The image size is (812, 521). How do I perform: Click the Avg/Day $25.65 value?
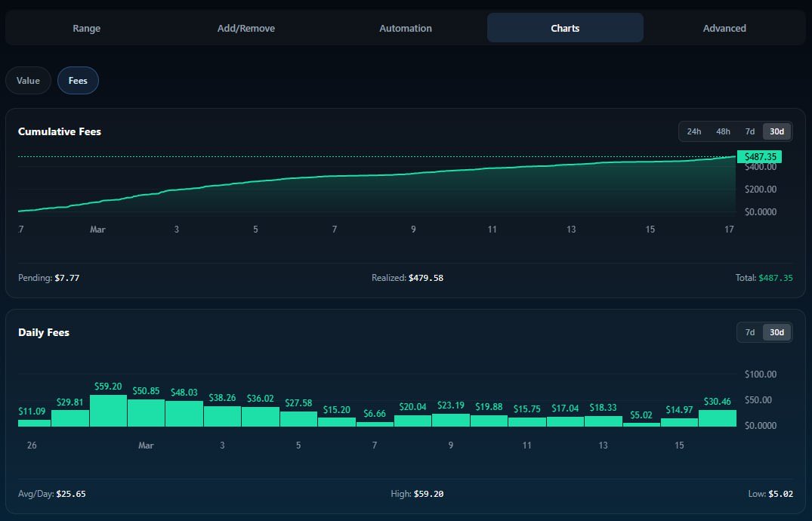point(71,494)
